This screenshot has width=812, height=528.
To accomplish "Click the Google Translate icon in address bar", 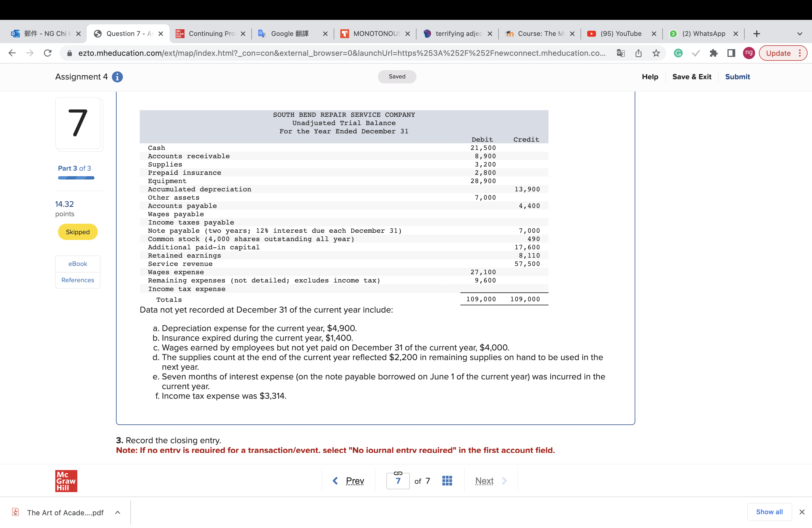I will tap(621, 53).
